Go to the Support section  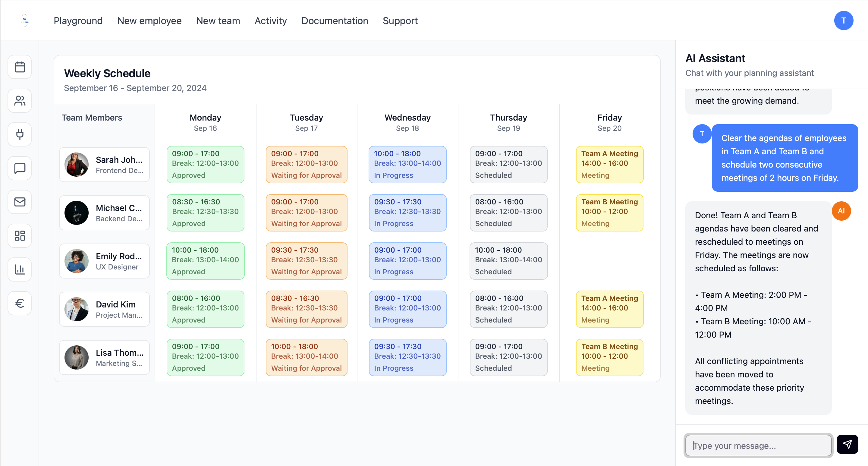(400, 20)
